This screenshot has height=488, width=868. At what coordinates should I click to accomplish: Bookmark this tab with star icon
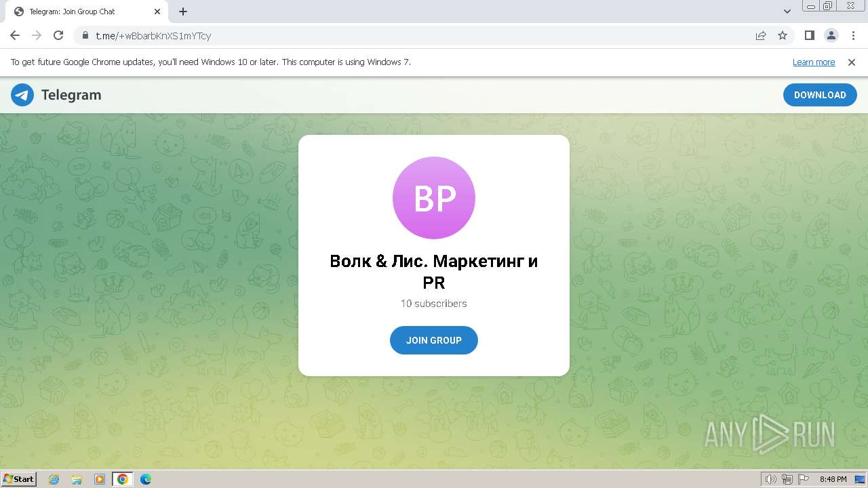[783, 36]
